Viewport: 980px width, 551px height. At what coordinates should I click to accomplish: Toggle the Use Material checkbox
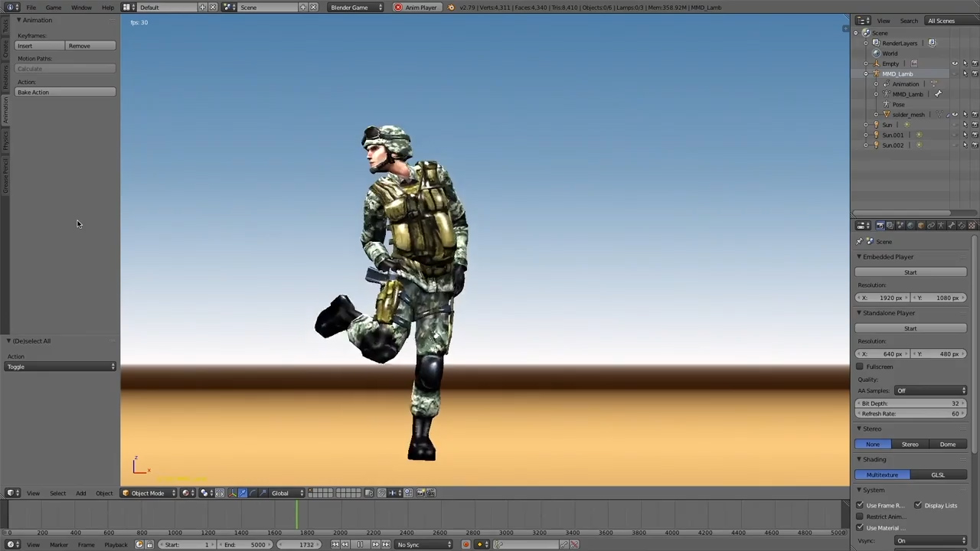[x=859, y=528]
